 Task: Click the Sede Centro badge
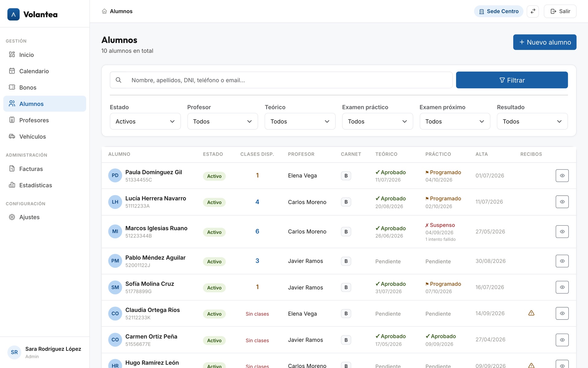499,11
